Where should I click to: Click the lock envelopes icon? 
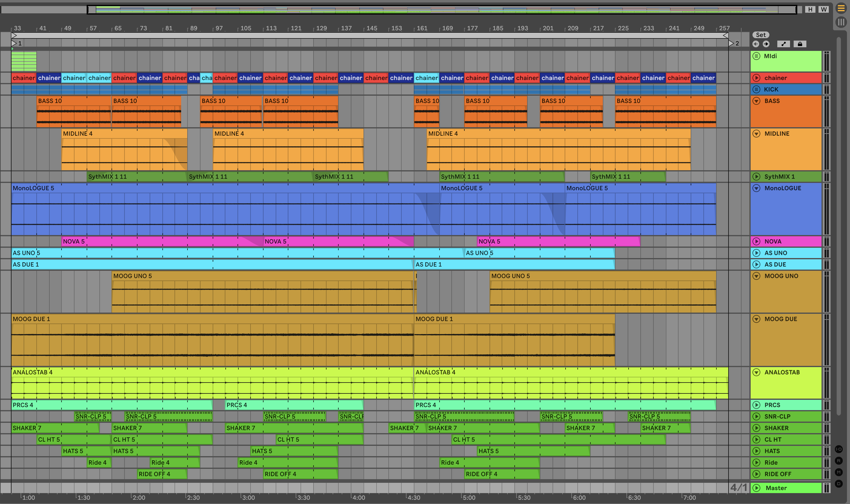(800, 44)
